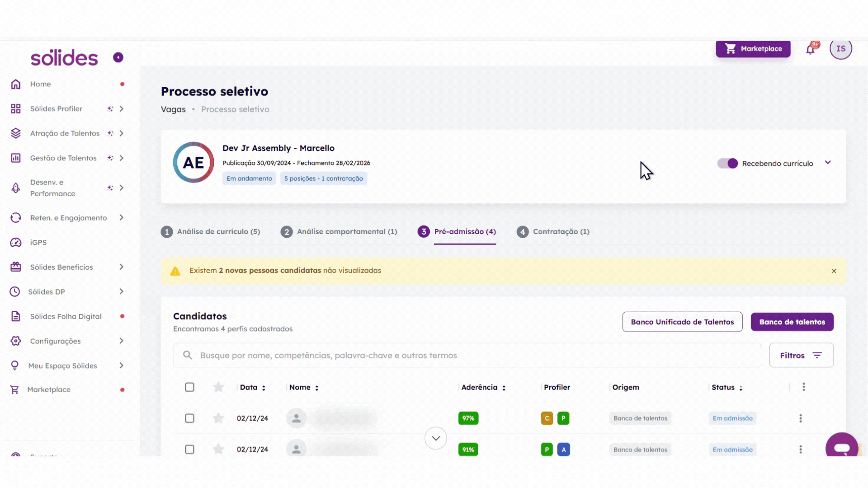The height and width of the screenshot is (488, 868).
Task: Dismiss the new candidates warning banner
Action: click(834, 271)
